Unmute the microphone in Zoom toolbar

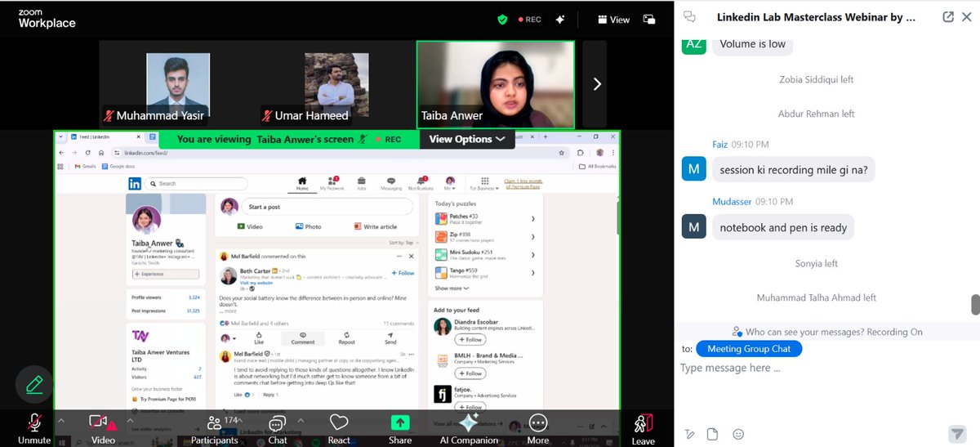(x=34, y=427)
